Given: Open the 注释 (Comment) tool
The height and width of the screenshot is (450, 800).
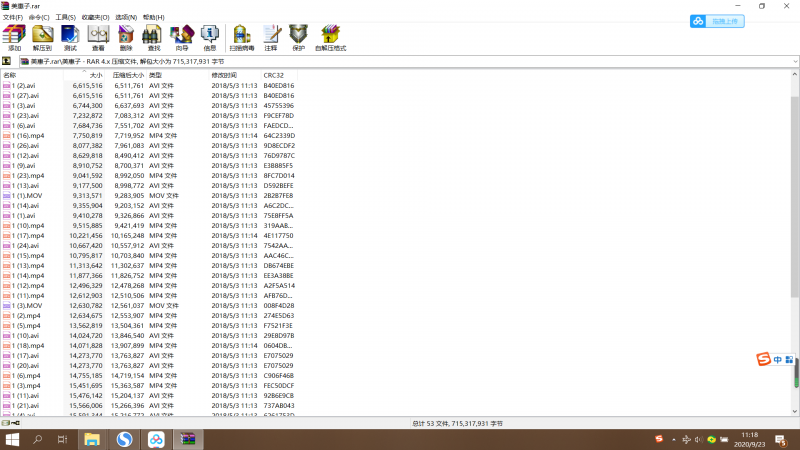Looking at the screenshot, I should [271, 38].
